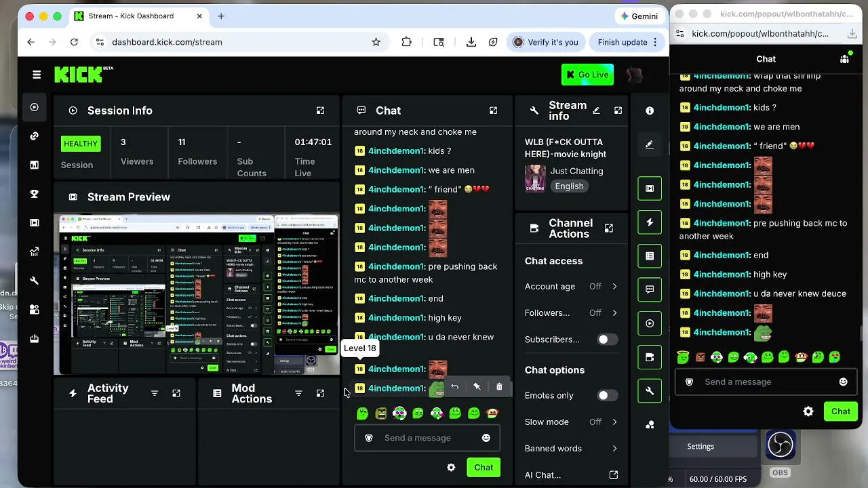Click the Gemini button in Chrome
The height and width of the screenshot is (488, 868).
click(639, 16)
